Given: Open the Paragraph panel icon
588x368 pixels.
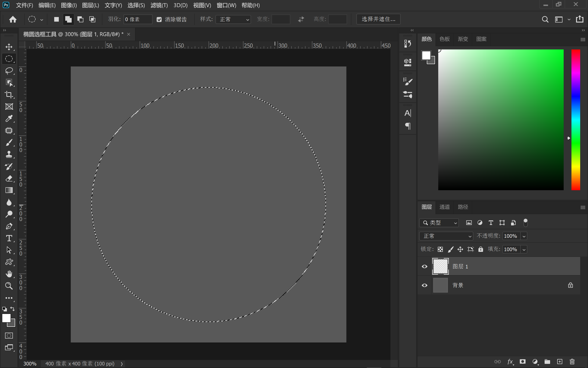Looking at the screenshot, I should (407, 126).
